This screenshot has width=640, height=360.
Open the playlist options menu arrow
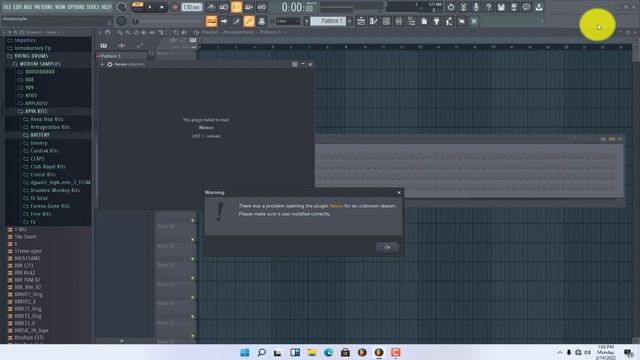click(100, 32)
